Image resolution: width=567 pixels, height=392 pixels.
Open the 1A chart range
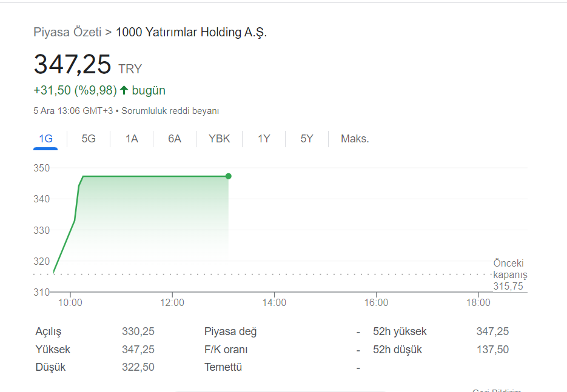[x=132, y=139]
